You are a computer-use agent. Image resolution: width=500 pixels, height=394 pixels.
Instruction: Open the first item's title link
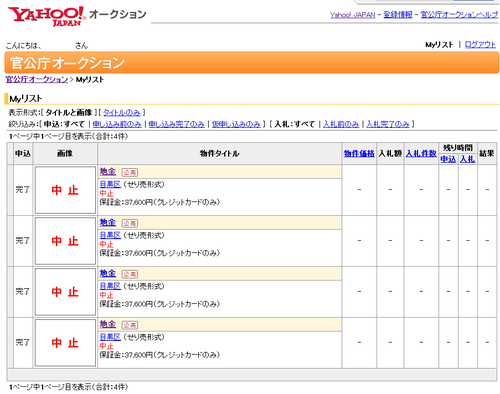108,172
